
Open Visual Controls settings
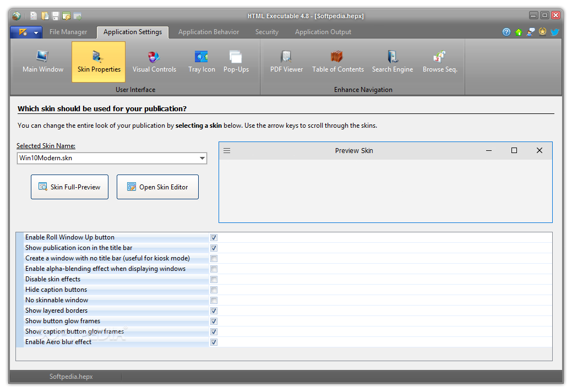click(154, 62)
